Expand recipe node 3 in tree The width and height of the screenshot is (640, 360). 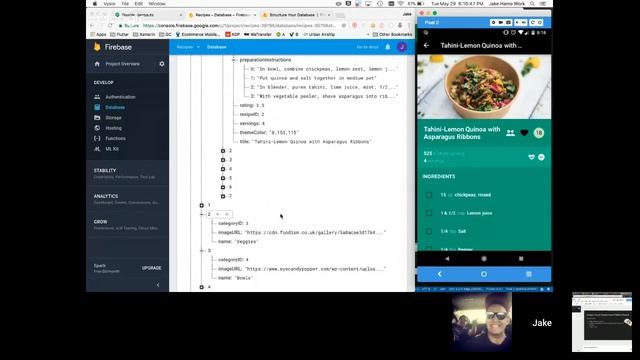(x=223, y=160)
